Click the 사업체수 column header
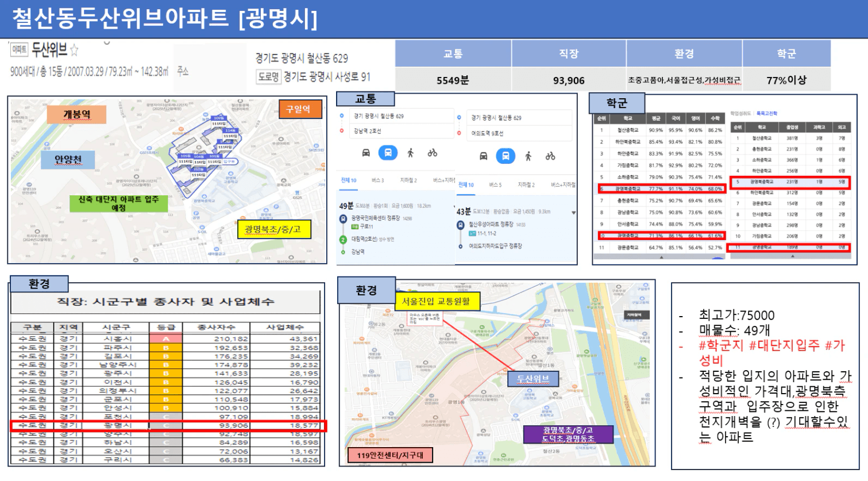The height and width of the screenshot is (481, 868). point(285,327)
